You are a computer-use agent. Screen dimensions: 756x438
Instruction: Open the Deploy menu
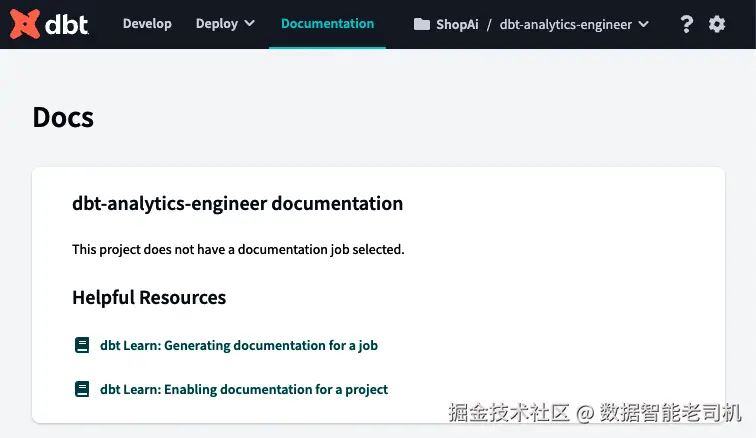click(x=225, y=24)
